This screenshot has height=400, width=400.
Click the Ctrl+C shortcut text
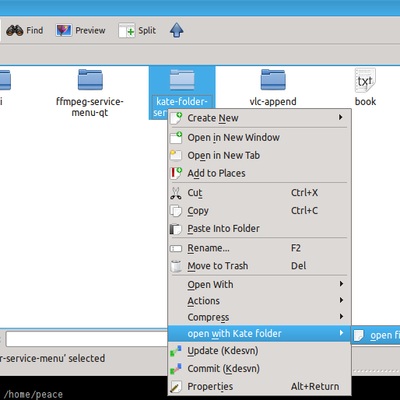tap(304, 211)
